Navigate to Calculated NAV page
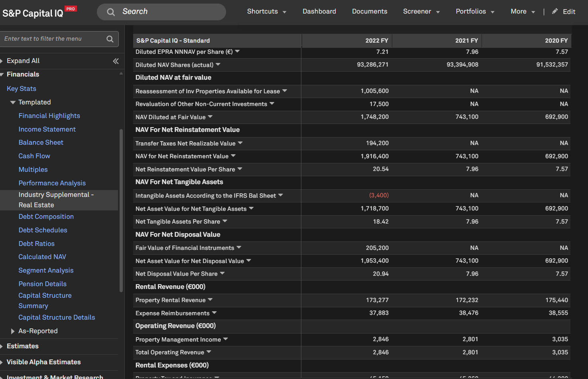The height and width of the screenshot is (379, 588). 42,257
